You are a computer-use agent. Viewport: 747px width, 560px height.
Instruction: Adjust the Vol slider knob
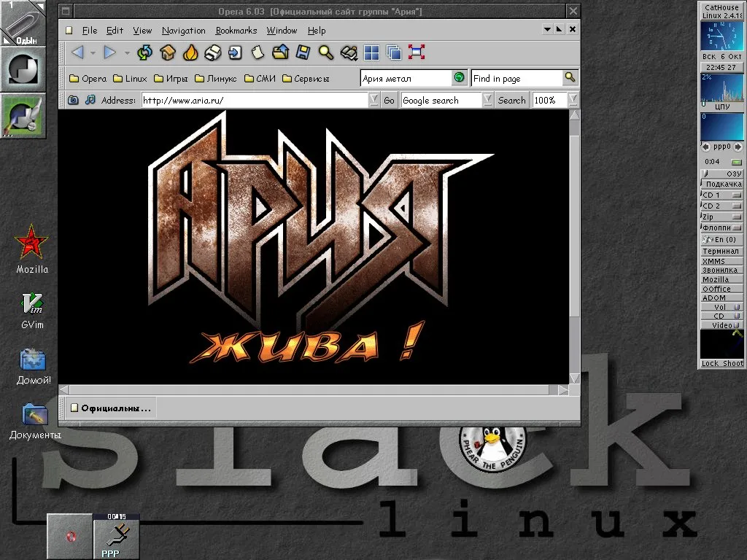click(x=737, y=307)
